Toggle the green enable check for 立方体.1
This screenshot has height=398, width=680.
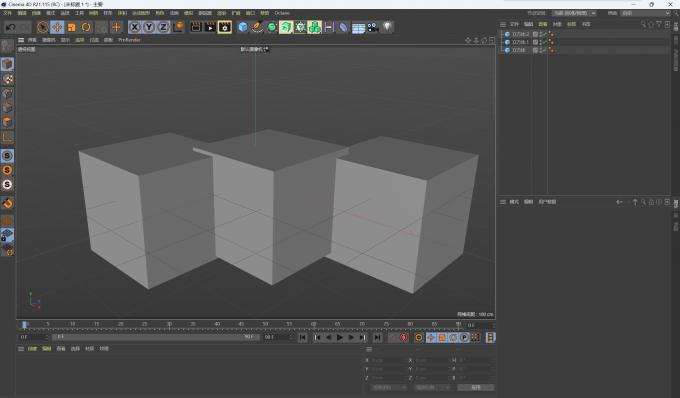pos(544,42)
